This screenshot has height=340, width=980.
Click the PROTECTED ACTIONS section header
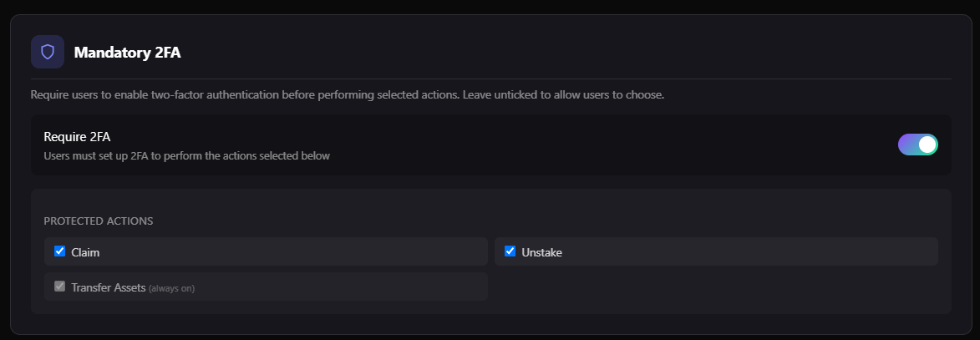pyautogui.click(x=98, y=221)
